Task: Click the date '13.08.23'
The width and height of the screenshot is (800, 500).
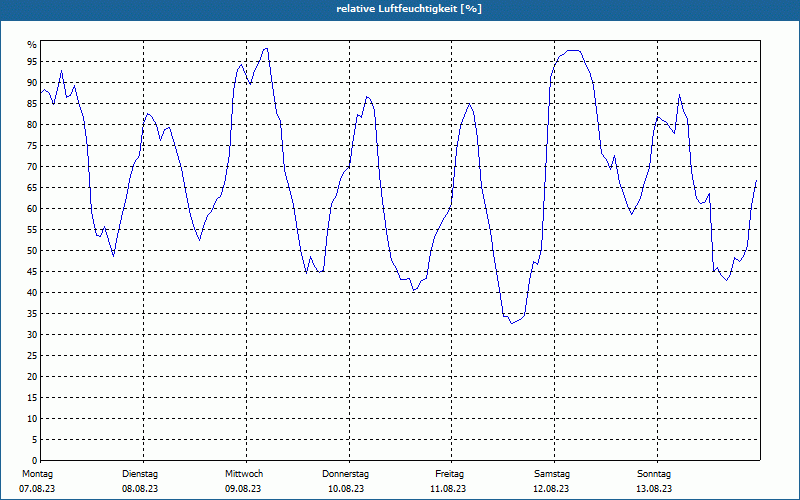Action: coord(654,489)
